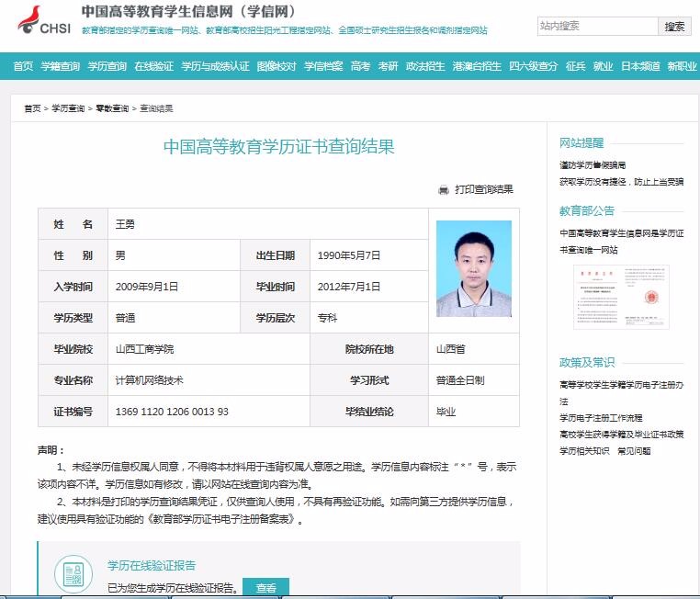This screenshot has height=599, width=700.
Task: Open the 征兵 menu item
Action: coord(575,66)
